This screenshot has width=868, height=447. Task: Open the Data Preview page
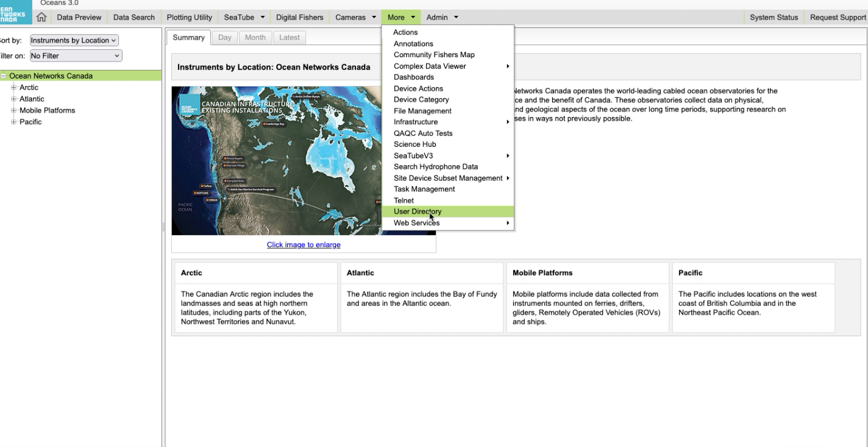79,18
